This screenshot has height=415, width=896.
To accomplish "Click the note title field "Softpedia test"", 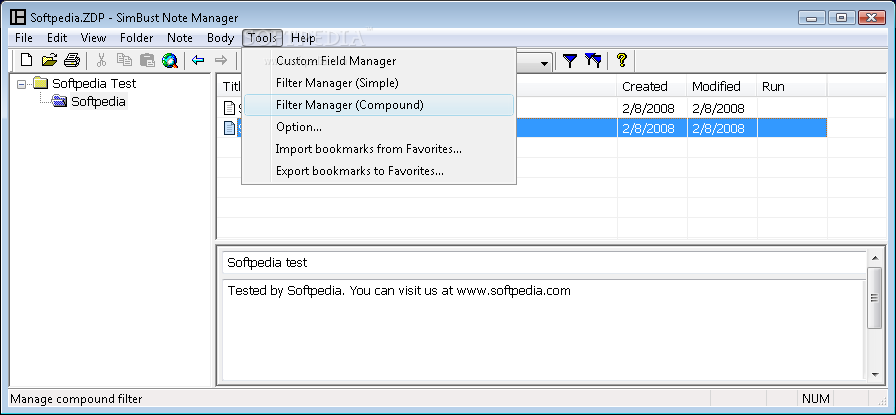I will 543,263.
